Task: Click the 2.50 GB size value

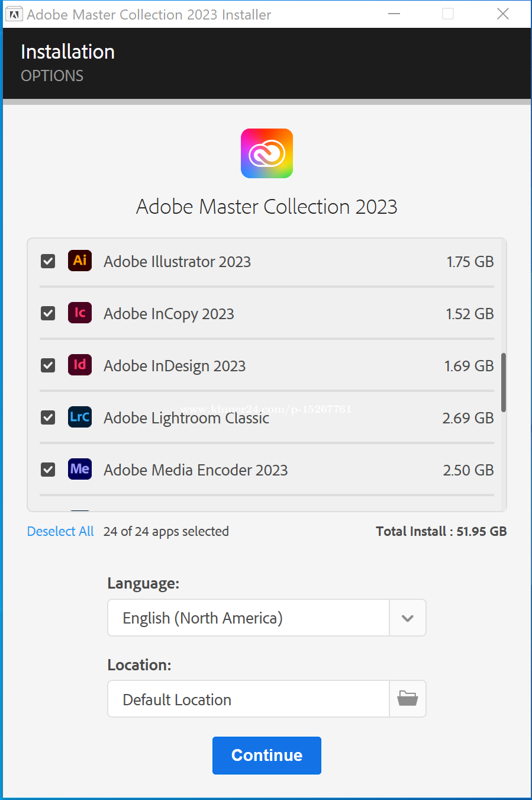Action: coord(469,470)
